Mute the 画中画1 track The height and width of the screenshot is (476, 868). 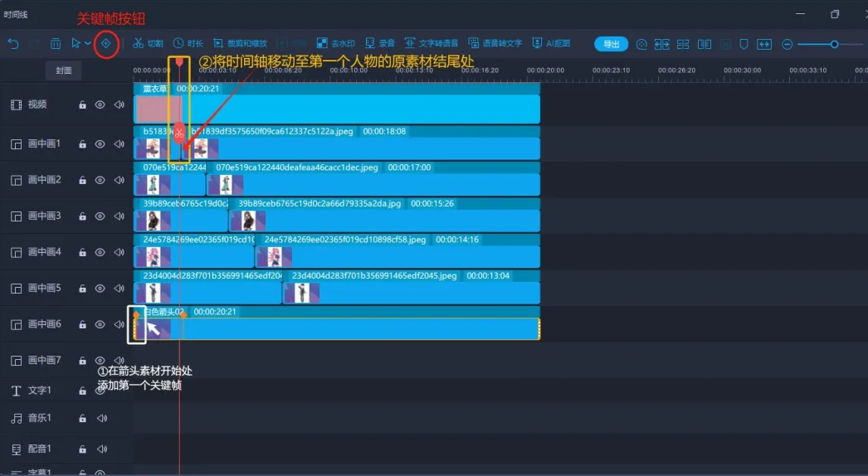coord(119,144)
